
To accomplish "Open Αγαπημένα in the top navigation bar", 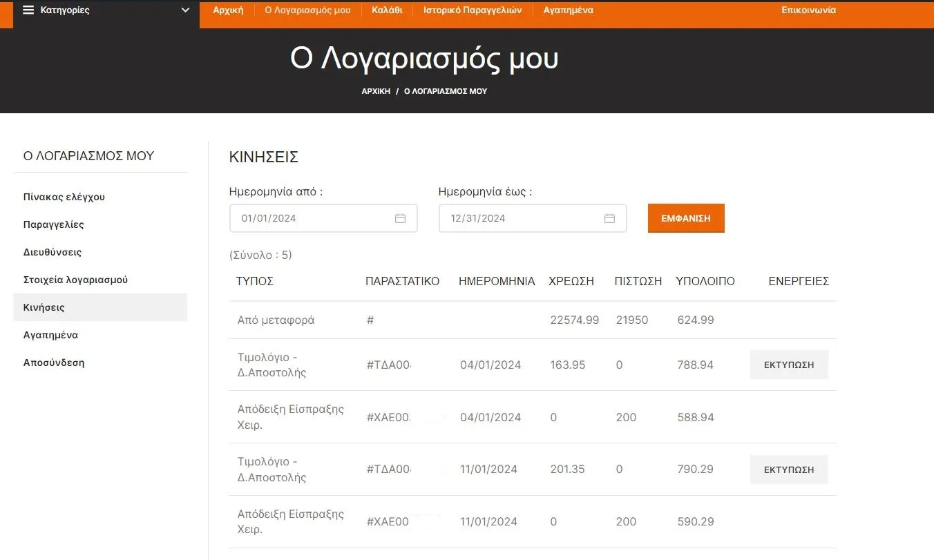I will 568,10.
